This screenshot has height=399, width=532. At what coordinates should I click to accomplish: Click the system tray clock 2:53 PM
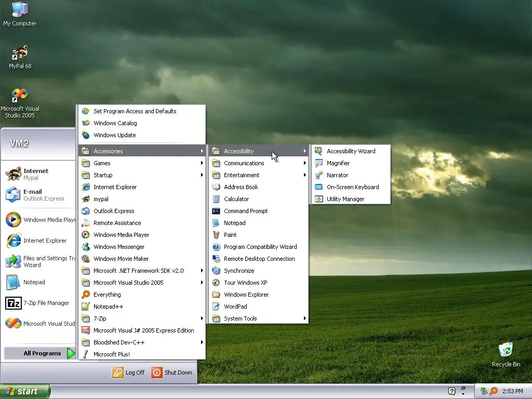tap(512, 391)
